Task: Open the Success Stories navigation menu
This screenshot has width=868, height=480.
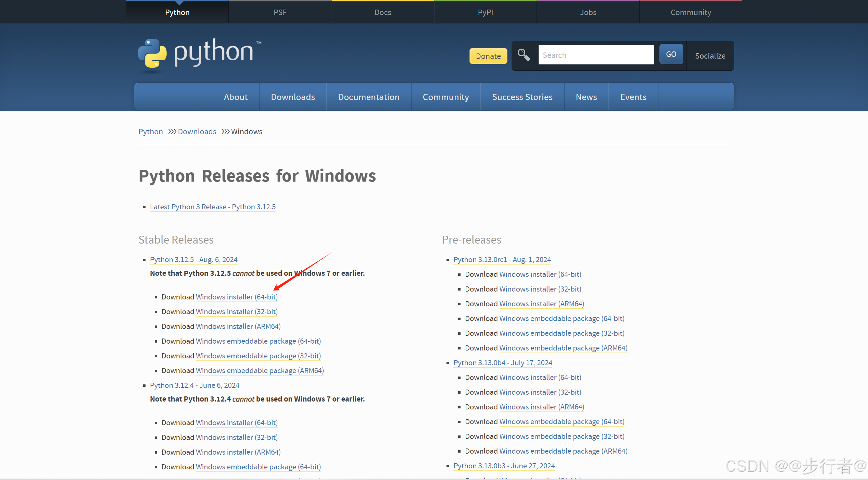Action: [522, 97]
